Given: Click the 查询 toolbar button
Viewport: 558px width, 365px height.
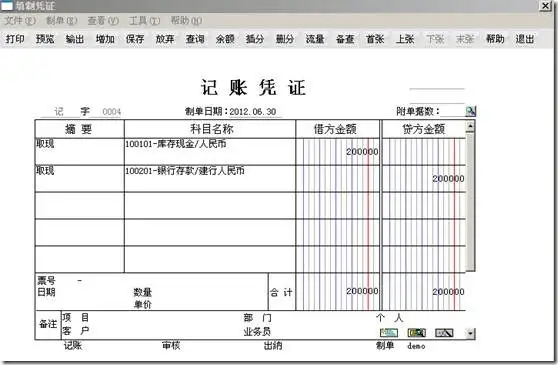Looking at the screenshot, I should pyautogui.click(x=195, y=39).
